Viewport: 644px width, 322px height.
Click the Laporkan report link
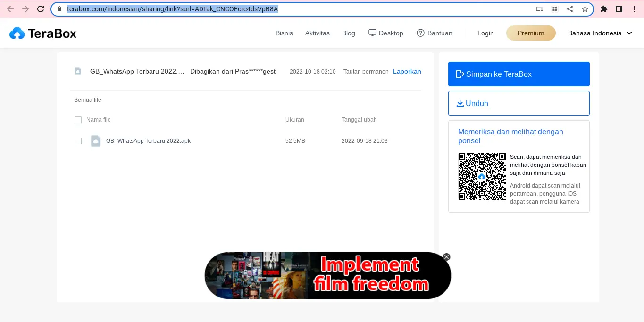[x=407, y=71]
